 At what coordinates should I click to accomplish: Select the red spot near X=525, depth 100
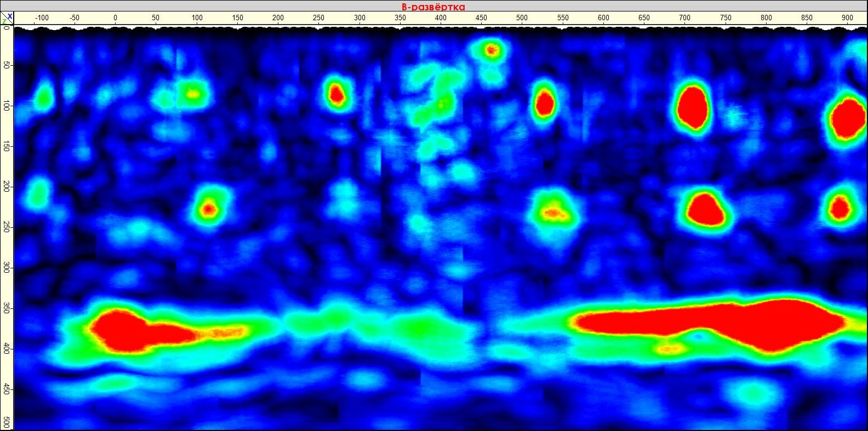(x=544, y=104)
